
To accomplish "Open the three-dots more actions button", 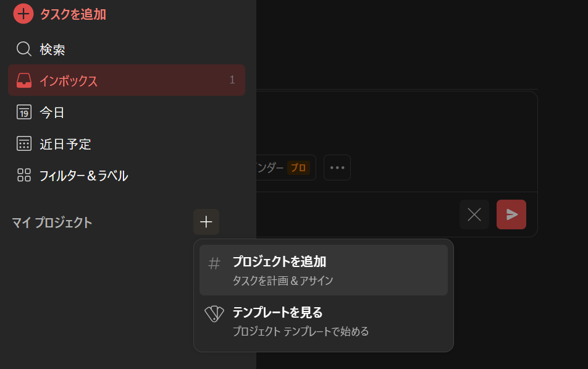I will (x=337, y=168).
